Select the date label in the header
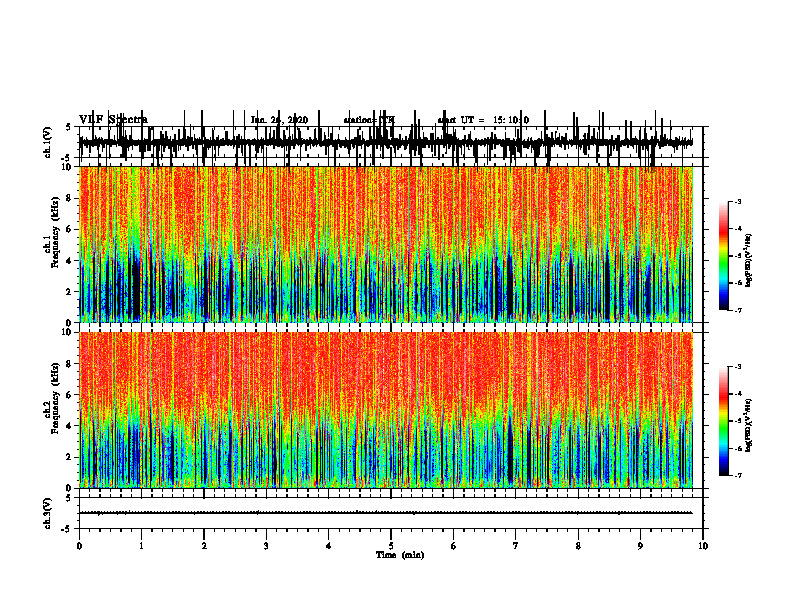 click(x=279, y=120)
